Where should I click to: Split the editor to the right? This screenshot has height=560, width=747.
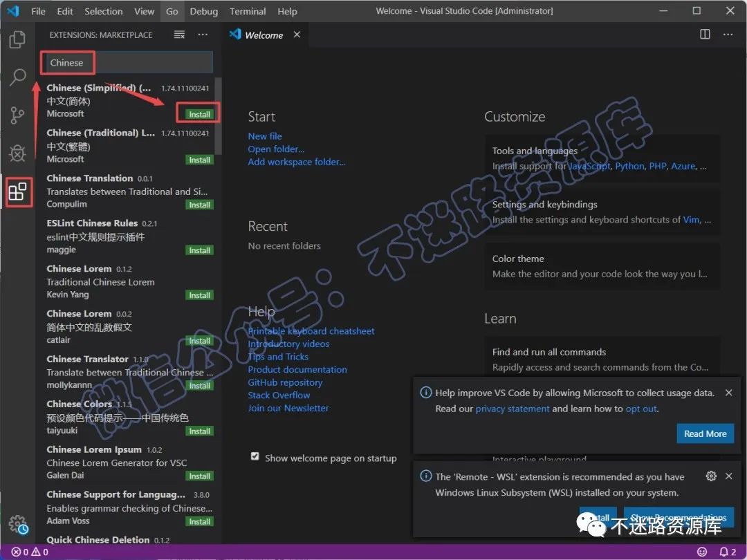coord(705,35)
